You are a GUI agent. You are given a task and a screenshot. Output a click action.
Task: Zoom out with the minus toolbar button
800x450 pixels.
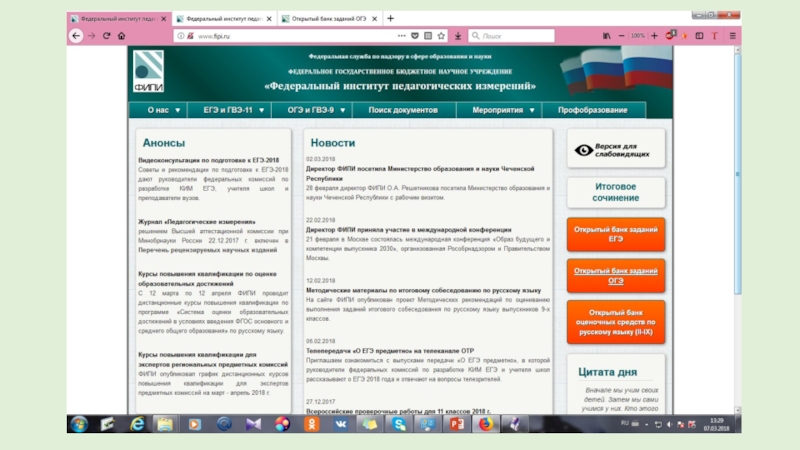(x=621, y=36)
